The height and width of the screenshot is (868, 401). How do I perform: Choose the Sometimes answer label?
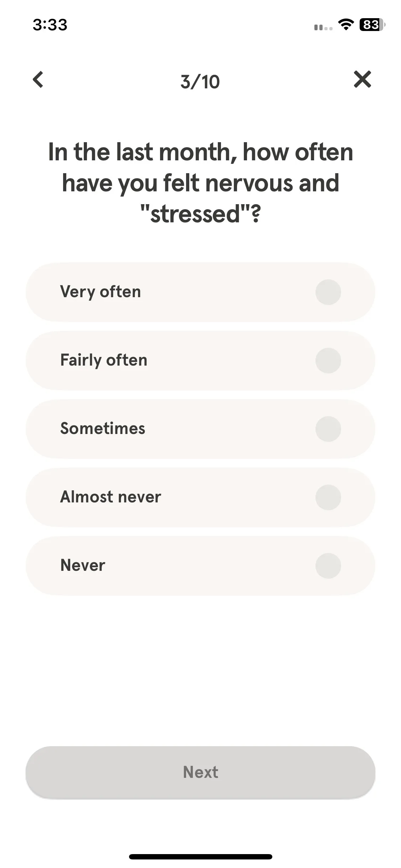(x=103, y=428)
